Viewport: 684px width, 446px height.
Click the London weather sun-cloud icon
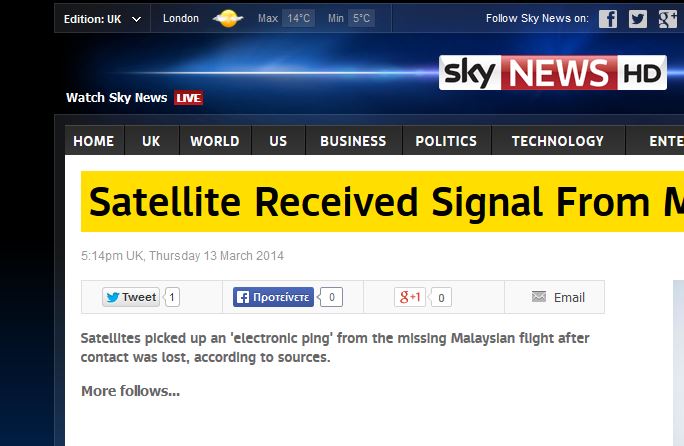(x=228, y=19)
